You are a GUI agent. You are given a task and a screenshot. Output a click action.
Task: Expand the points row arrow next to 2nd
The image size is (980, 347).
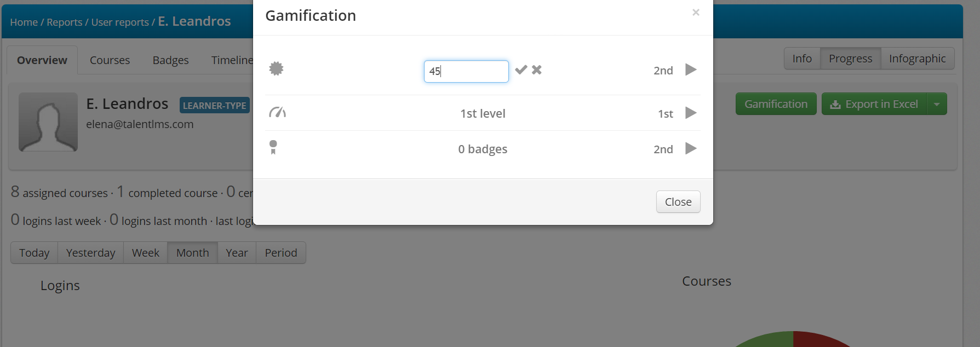click(x=691, y=70)
